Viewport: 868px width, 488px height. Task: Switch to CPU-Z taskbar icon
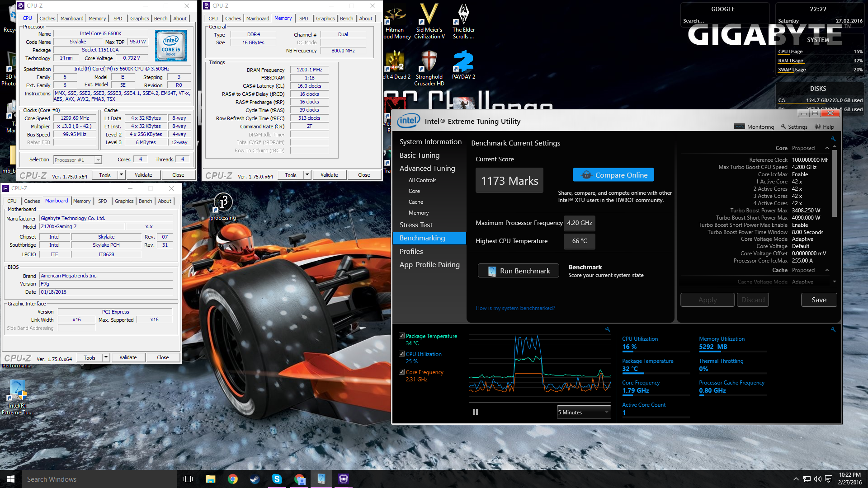(x=344, y=479)
